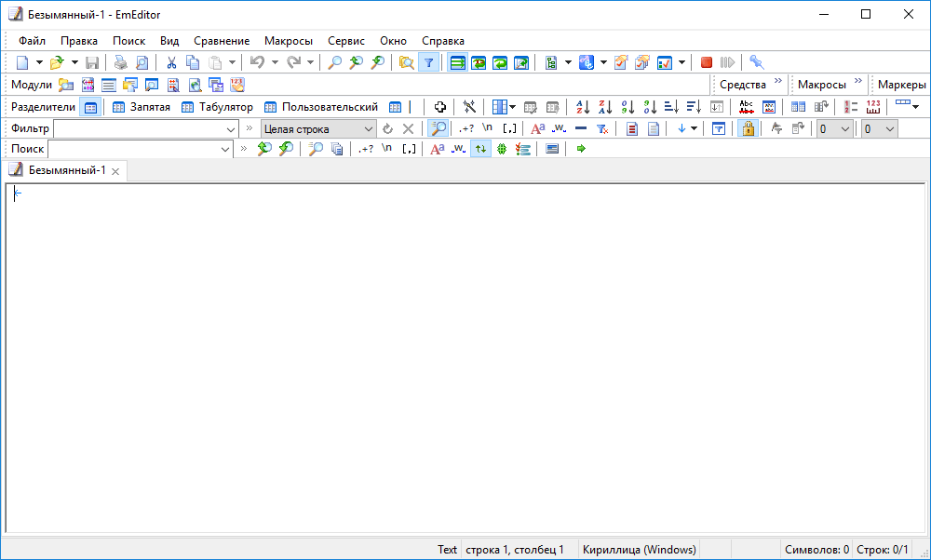Click the red Stop macro recording icon

(706, 62)
